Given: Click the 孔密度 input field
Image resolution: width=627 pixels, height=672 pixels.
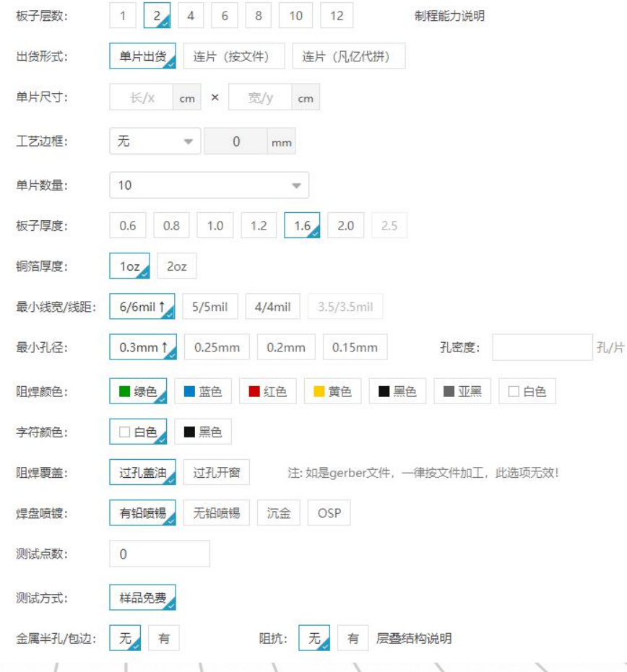Looking at the screenshot, I should click(x=542, y=346).
